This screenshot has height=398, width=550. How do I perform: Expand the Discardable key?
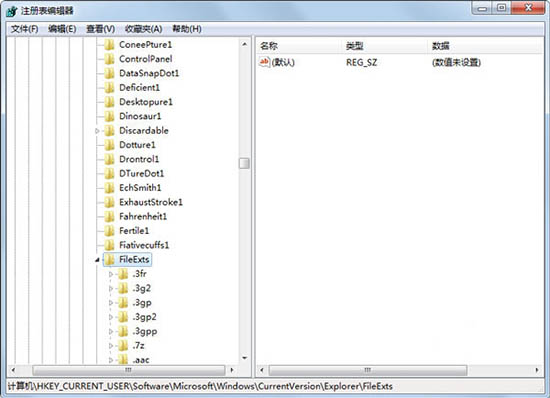click(97, 131)
